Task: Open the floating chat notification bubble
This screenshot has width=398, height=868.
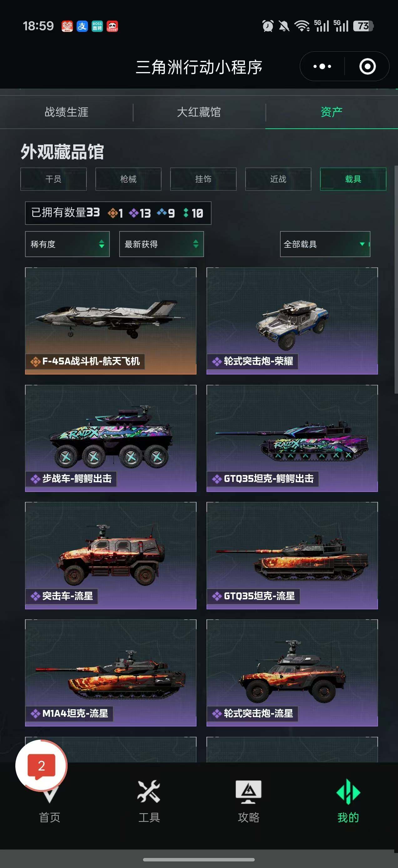Action: click(x=41, y=766)
